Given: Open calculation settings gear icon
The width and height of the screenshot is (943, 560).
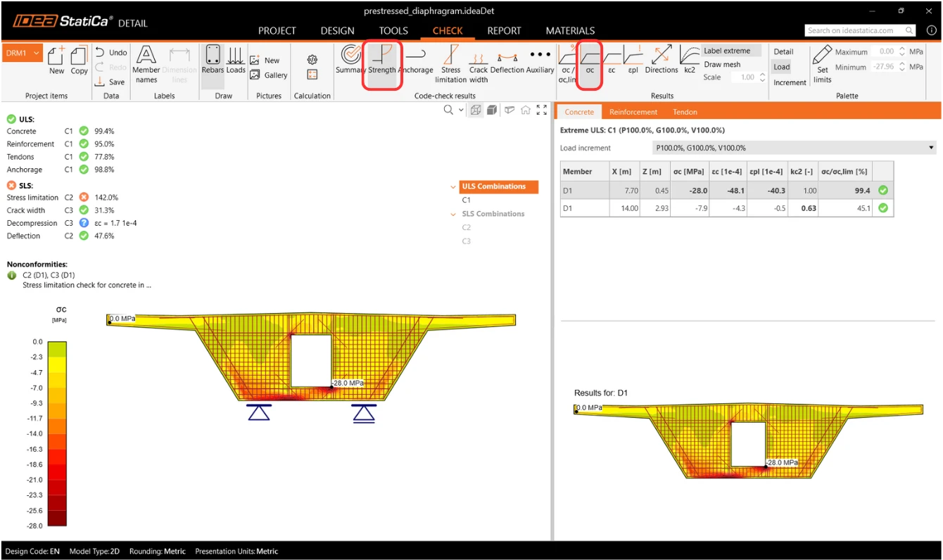Looking at the screenshot, I should pos(312,60).
